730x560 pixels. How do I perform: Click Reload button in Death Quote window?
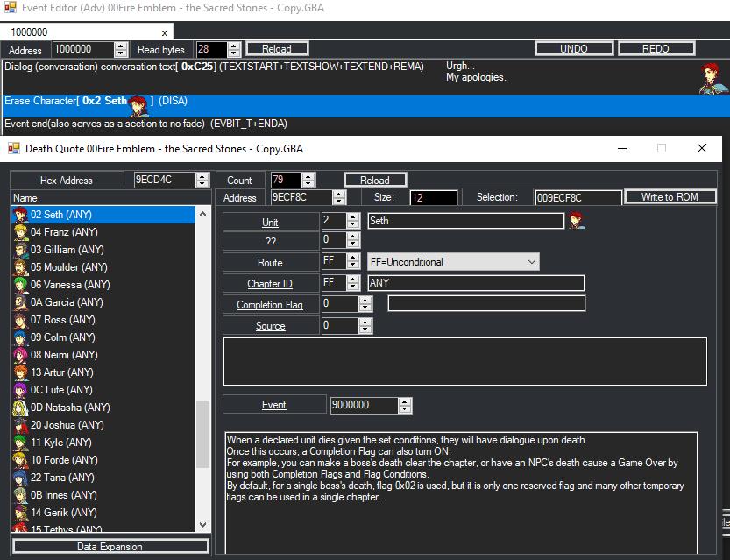pyautogui.click(x=375, y=181)
